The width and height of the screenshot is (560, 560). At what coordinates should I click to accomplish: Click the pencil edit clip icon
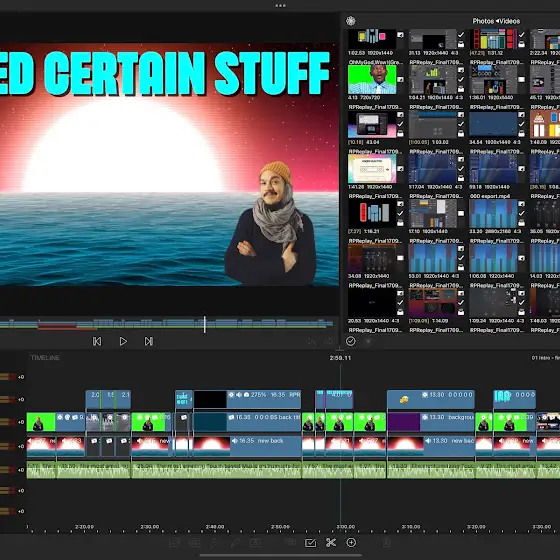[235, 543]
